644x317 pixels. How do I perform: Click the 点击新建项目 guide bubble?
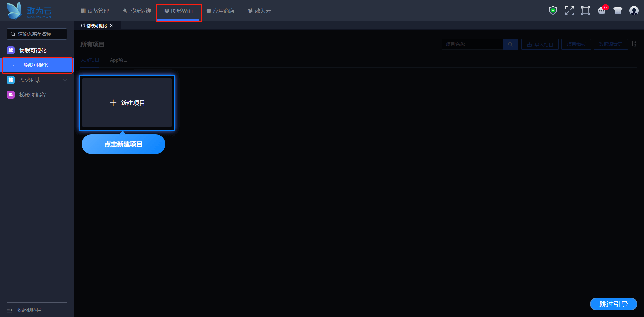pos(123,144)
